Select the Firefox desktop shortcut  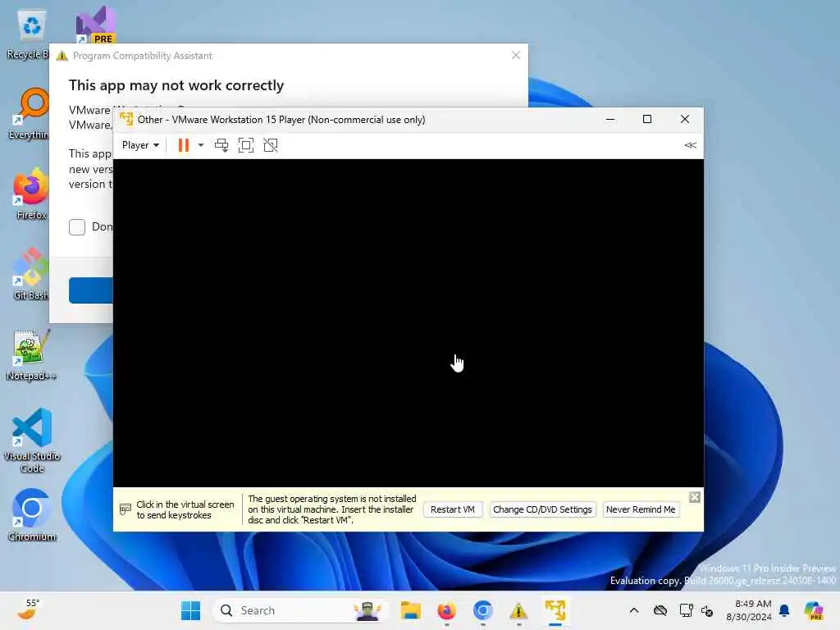[31, 194]
